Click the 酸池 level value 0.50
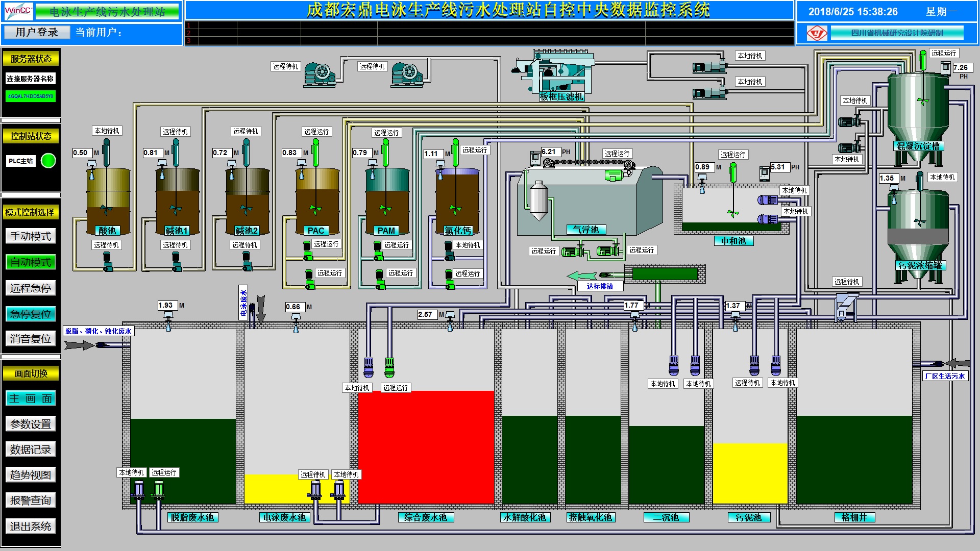Image resolution: width=980 pixels, height=551 pixels. [x=82, y=153]
